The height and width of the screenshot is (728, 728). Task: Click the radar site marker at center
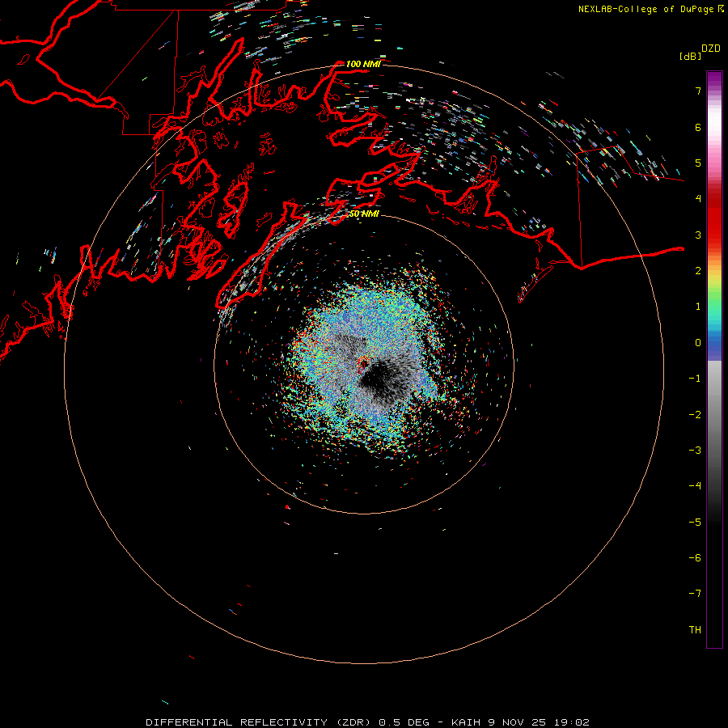coord(363,365)
